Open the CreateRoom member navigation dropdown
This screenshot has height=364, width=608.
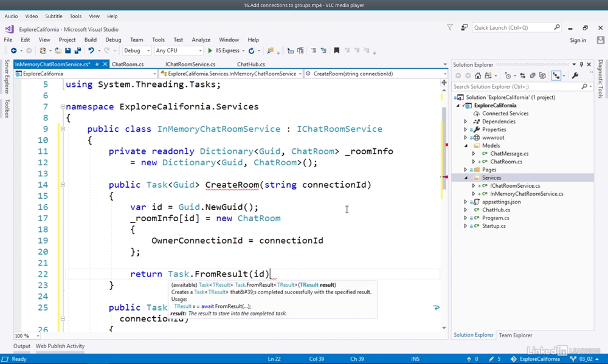[x=376, y=74]
